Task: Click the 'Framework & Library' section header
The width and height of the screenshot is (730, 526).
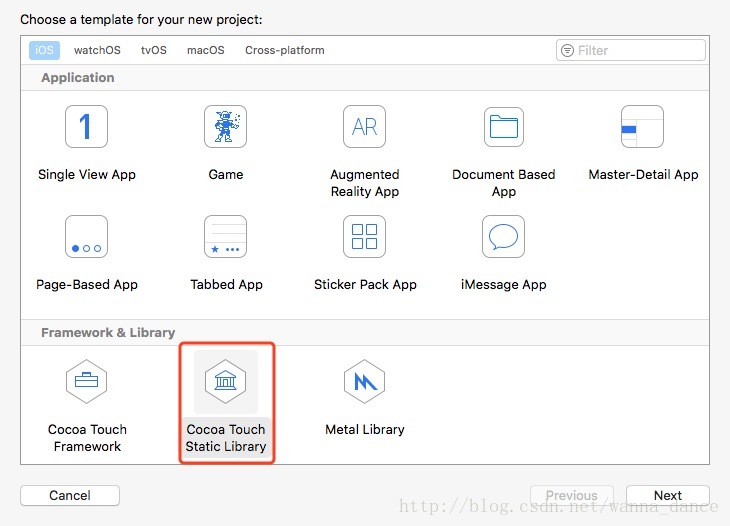Action: click(108, 332)
